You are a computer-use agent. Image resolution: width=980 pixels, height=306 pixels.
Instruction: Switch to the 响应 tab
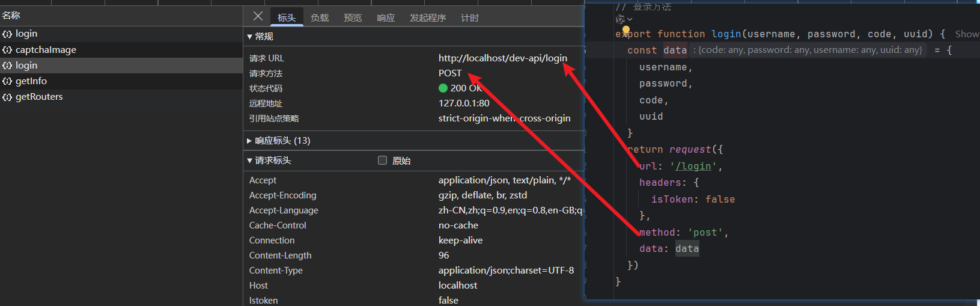click(386, 17)
